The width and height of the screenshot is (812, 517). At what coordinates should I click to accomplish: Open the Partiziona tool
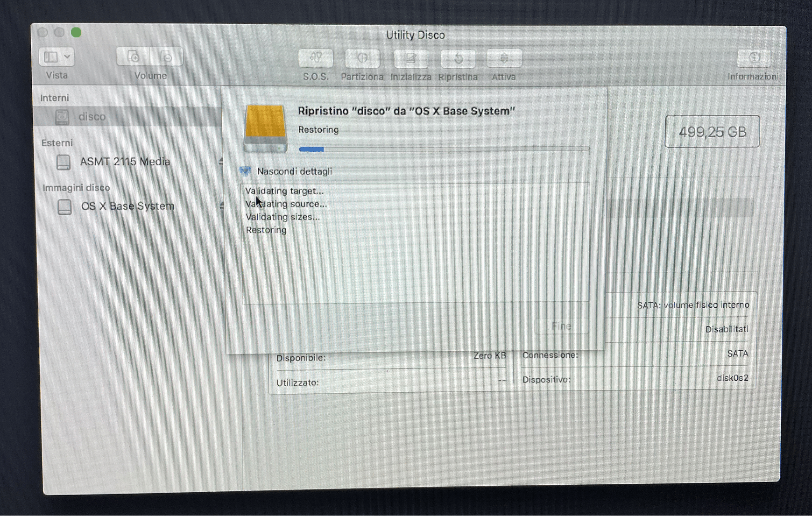[x=362, y=58]
